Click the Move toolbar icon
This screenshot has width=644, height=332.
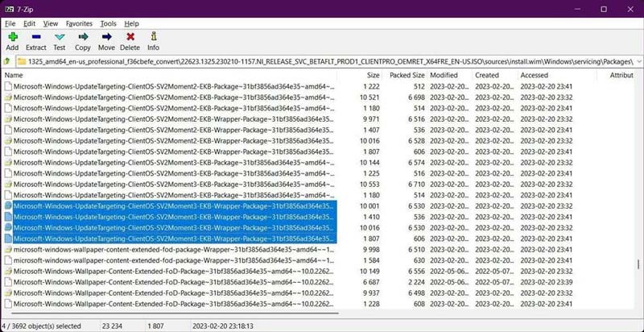pos(106,41)
